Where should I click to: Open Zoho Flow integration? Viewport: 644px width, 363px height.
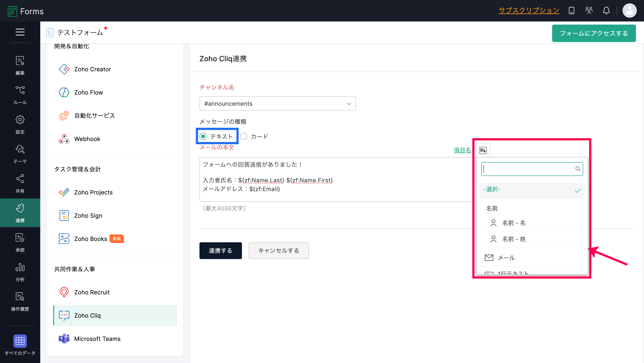click(x=115, y=93)
